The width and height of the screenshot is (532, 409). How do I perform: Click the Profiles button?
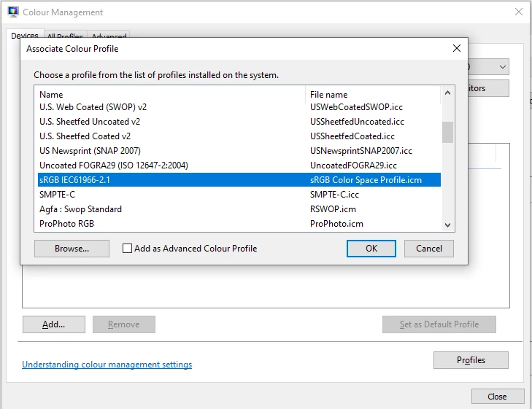pos(471,360)
